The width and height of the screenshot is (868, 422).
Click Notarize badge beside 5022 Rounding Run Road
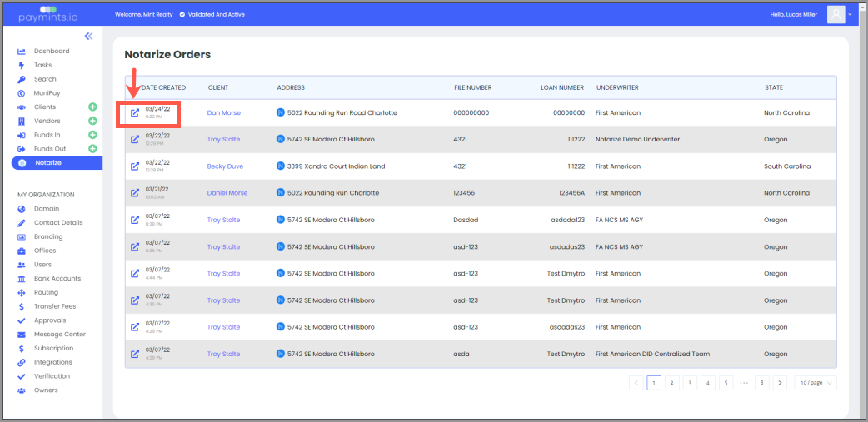[x=280, y=112]
